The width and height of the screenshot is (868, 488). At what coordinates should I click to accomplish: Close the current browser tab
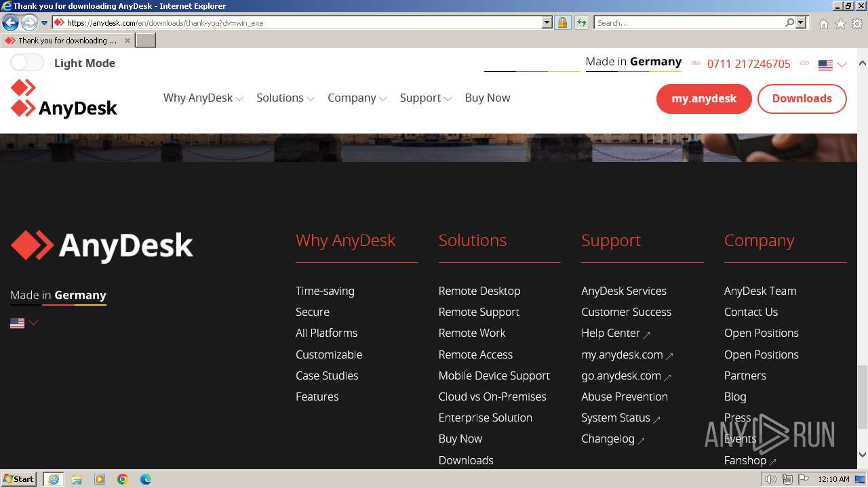pyautogui.click(x=127, y=41)
